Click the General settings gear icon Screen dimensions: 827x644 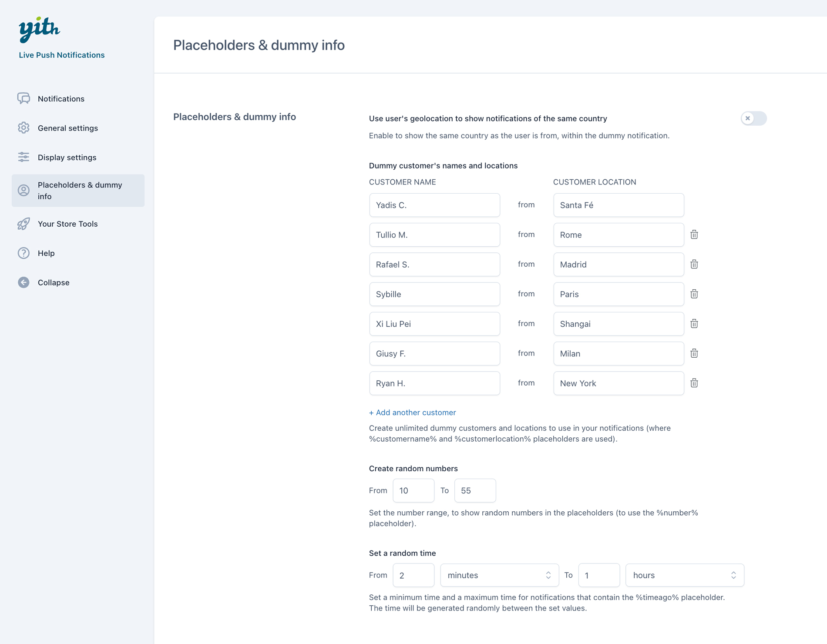(x=24, y=128)
